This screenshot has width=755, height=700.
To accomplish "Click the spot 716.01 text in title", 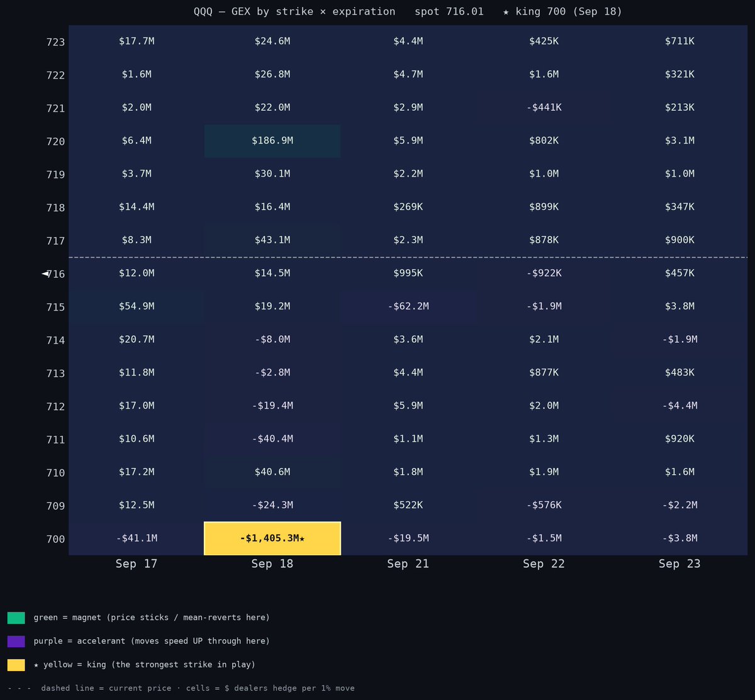I will (449, 12).
